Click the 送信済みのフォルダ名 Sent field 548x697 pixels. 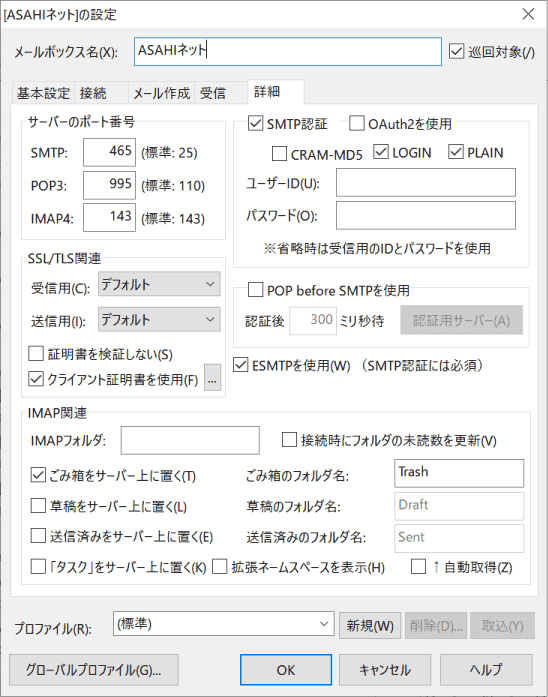pos(459,538)
